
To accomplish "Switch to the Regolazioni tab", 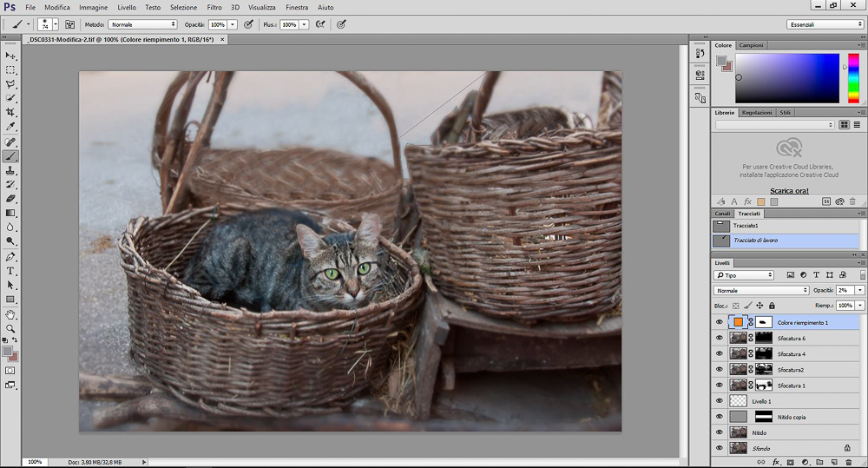I will (757, 112).
